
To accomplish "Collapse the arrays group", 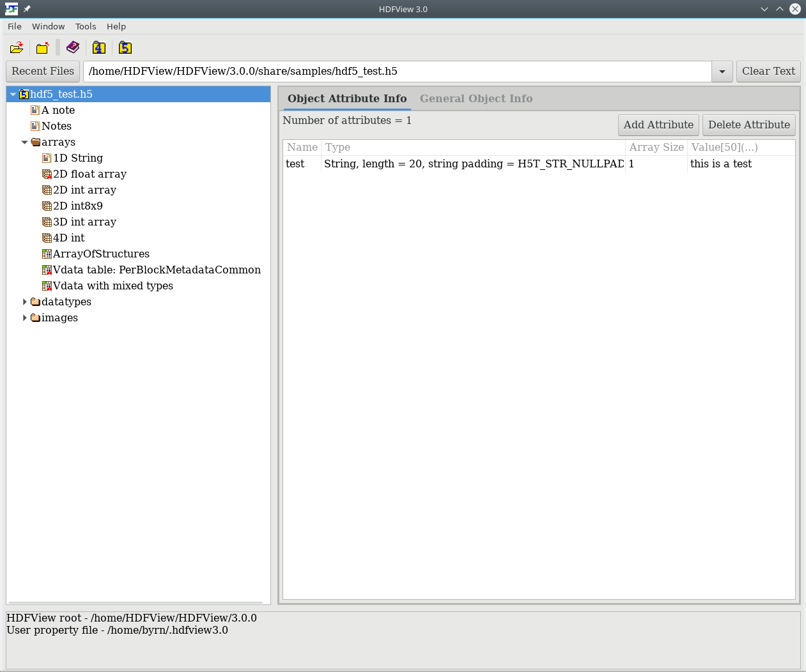I will 25,142.
